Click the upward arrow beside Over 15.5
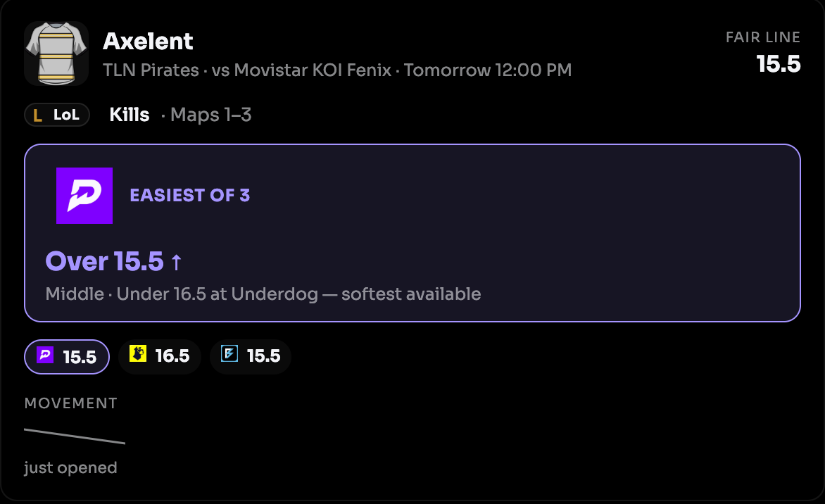825x504 pixels. pyautogui.click(x=176, y=262)
